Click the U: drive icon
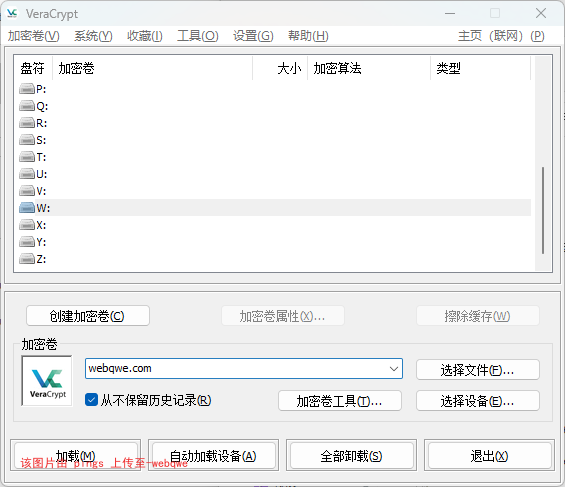The height and width of the screenshot is (487, 565). (x=27, y=174)
